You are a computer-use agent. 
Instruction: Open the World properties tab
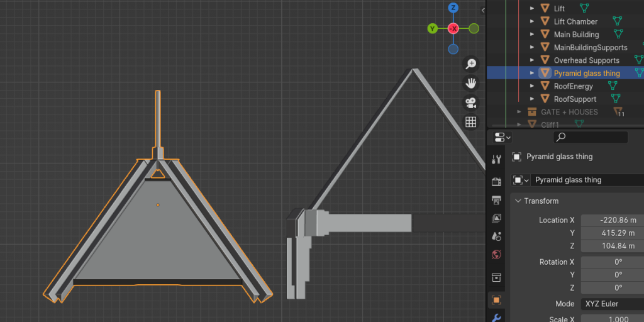click(x=496, y=255)
